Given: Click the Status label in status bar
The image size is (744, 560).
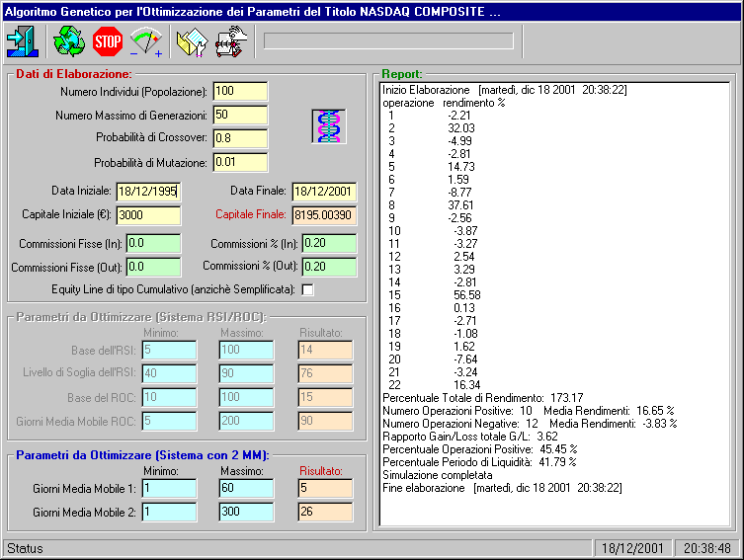Looking at the screenshot, I should coord(25,548).
